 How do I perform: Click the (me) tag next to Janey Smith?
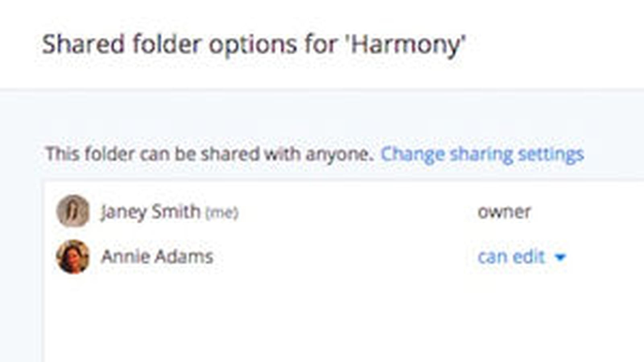[x=222, y=212]
